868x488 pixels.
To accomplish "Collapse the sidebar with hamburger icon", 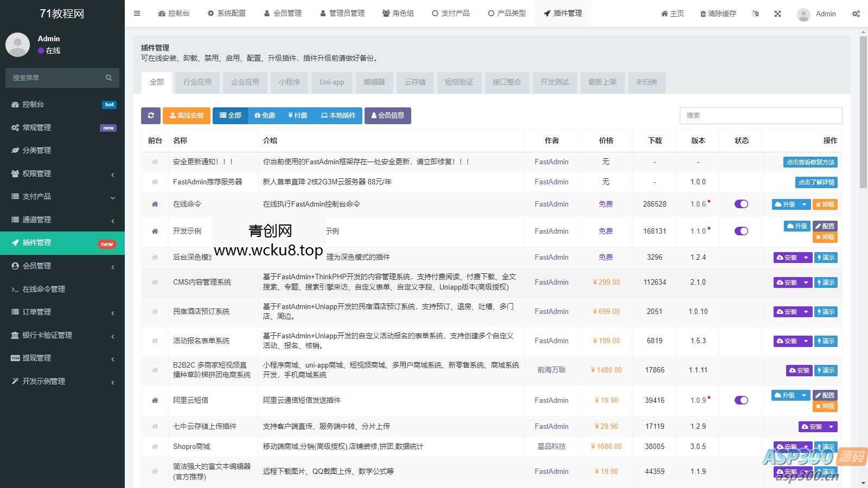I will tap(137, 14).
